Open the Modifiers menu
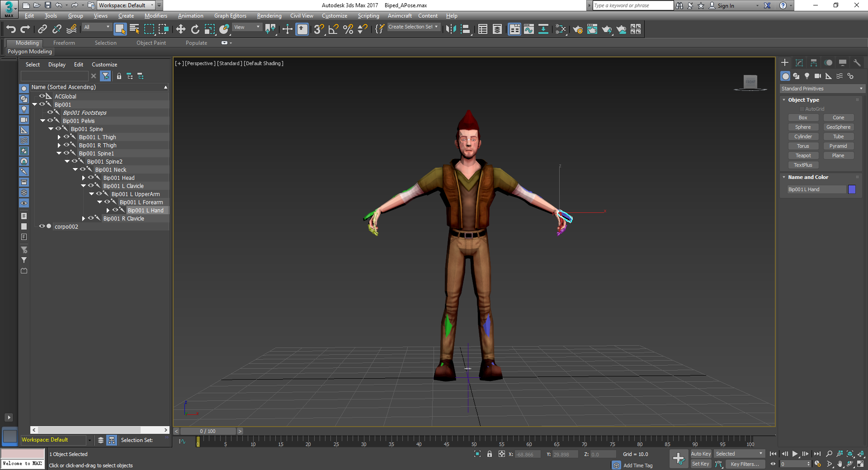Image resolution: width=868 pixels, height=470 pixels. [x=156, y=16]
